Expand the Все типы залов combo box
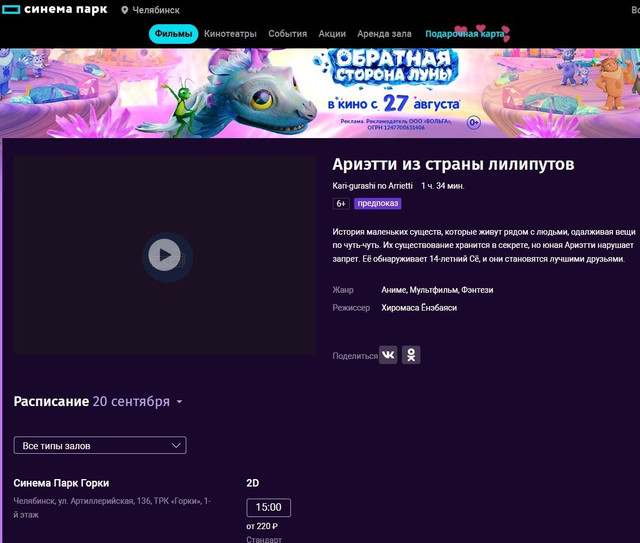The width and height of the screenshot is (640, 543). [x=100, y=445]
